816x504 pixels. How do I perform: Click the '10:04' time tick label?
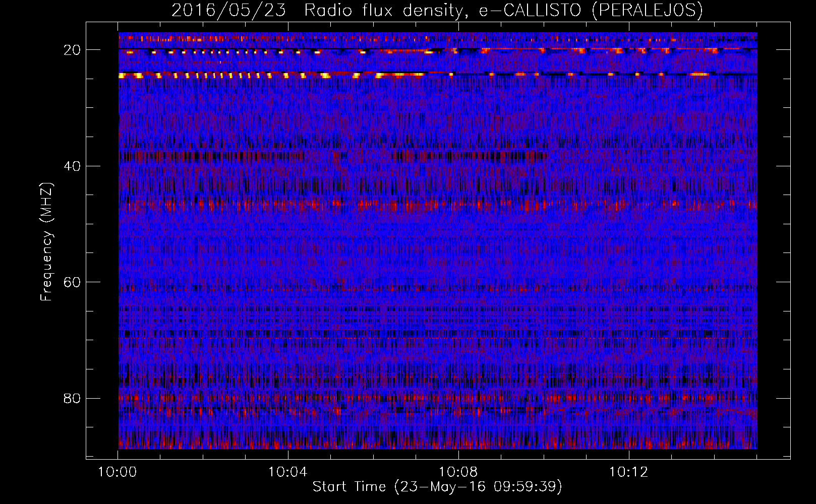pos(288,472)
